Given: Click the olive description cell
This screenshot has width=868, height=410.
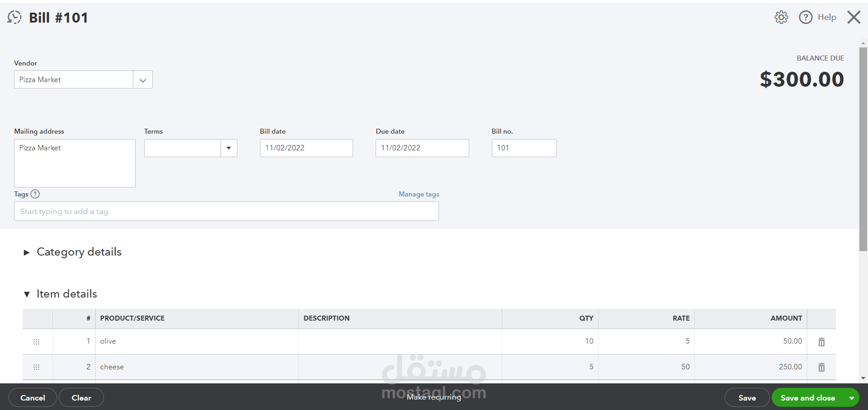Looking at the screenshot, I should [400, 341].
